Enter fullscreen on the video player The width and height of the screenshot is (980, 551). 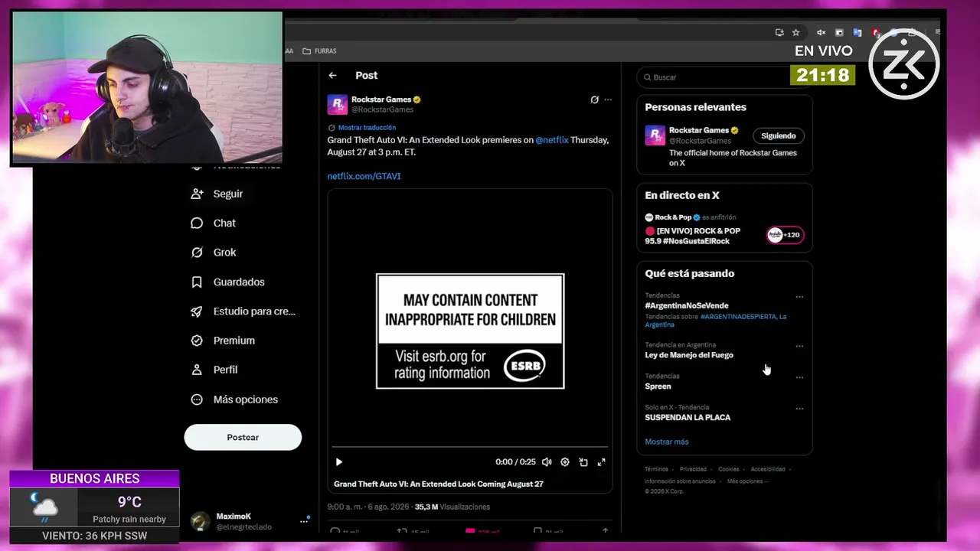click(602, 462)
